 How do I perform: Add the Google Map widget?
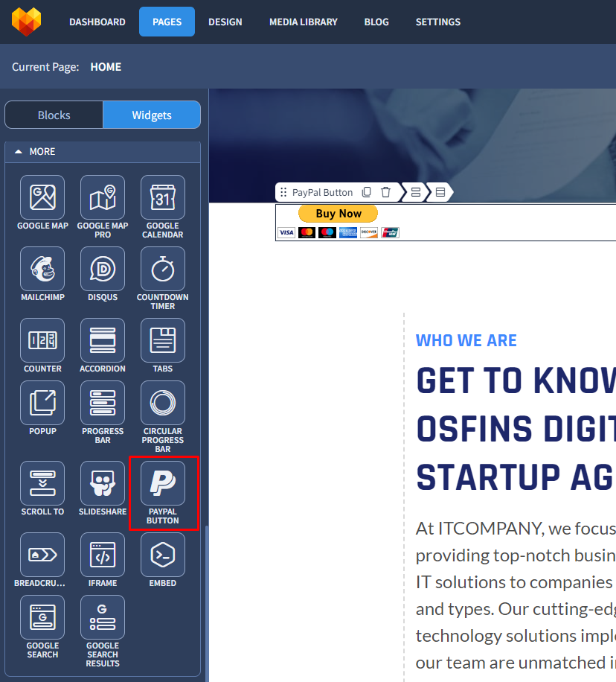(42, 198)
